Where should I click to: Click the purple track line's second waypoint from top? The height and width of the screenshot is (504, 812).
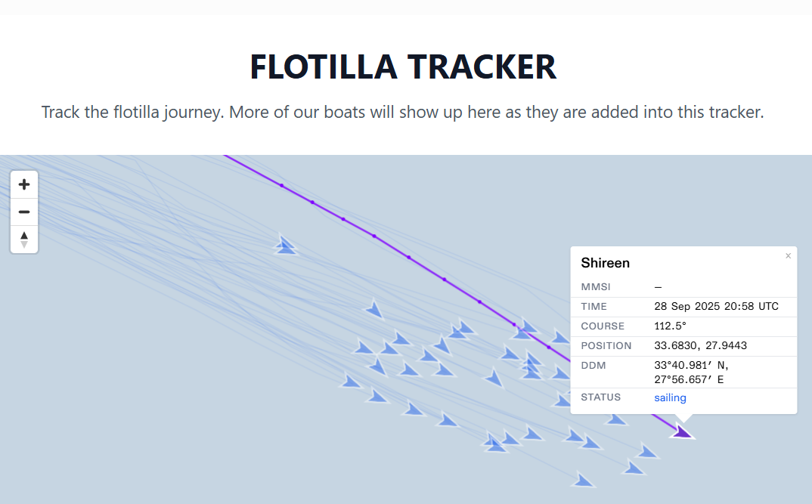coord(311,202)
